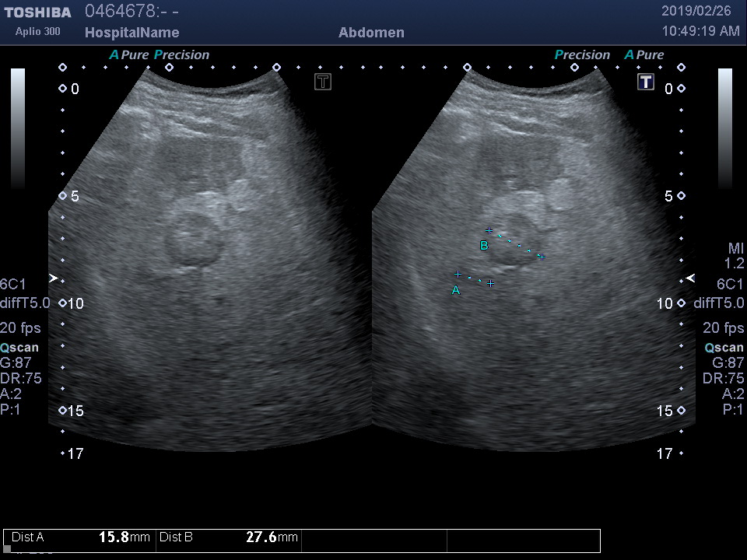Click the 15 cm depth marker on right scale

click(682, 411)
